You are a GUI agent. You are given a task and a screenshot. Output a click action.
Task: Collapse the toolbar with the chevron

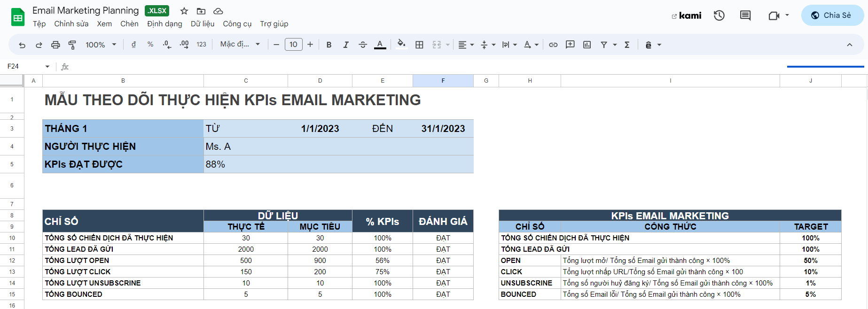click(x=850, y=45)
